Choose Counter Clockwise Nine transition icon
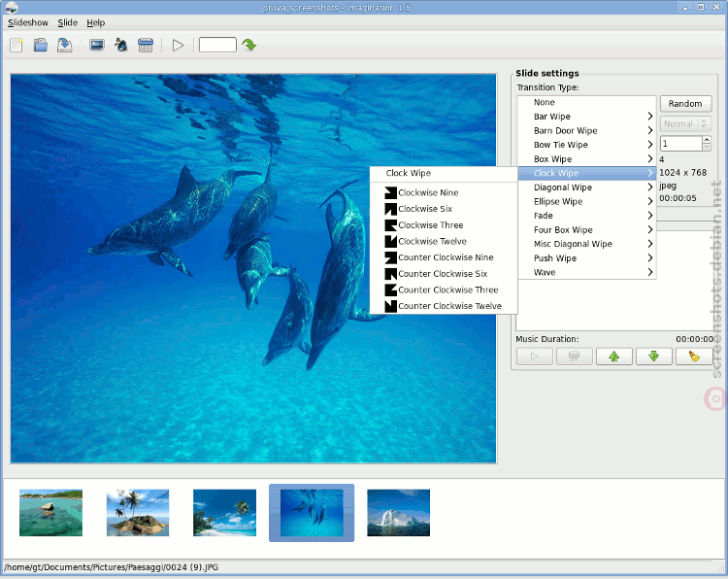Viewport: 728px width, 579px height. coord(391,257)
